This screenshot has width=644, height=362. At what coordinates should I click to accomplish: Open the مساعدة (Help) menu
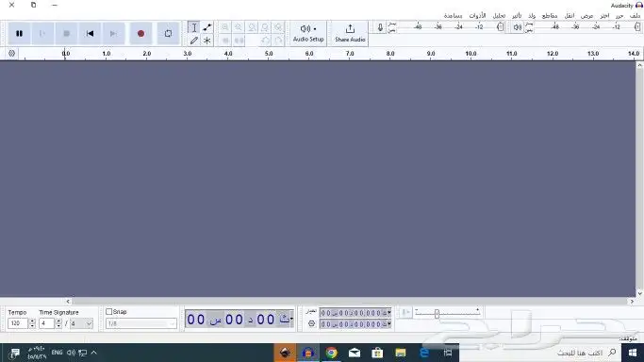(453, 16)
